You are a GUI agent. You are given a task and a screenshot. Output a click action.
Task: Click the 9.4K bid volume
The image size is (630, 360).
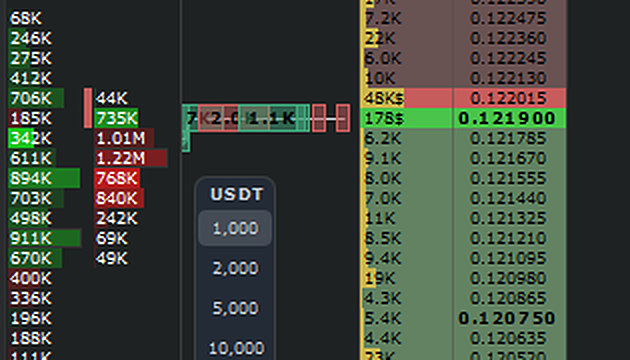[407, 258]
